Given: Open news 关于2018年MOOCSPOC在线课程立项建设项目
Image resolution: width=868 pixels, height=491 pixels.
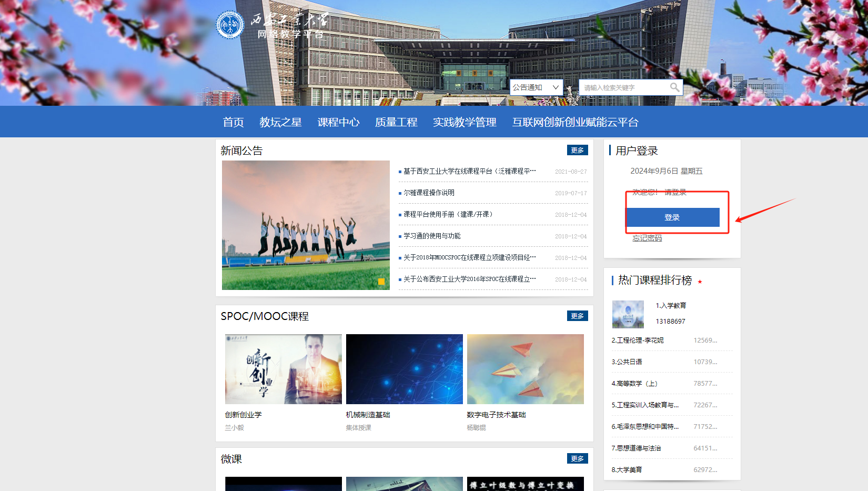Looking at the screenshot, I should tap(470, 258).
